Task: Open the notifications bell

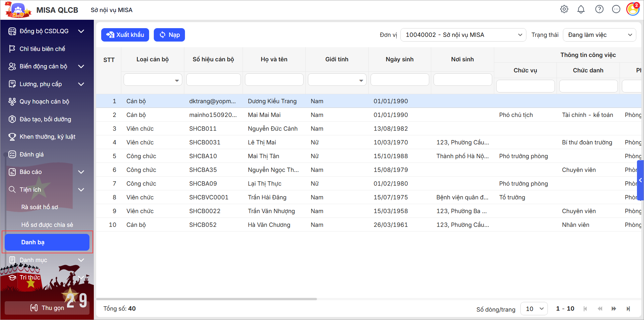Action: 581,9
